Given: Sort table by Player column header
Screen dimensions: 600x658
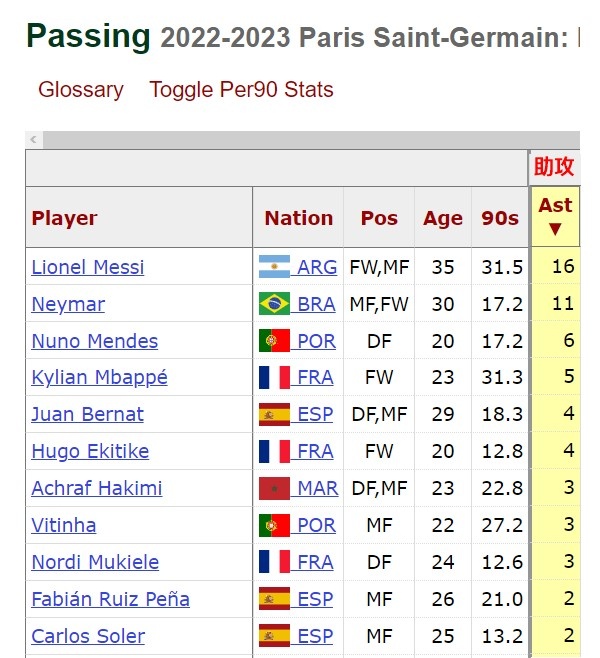Looking at the screenshot, I should coord(64,218).
